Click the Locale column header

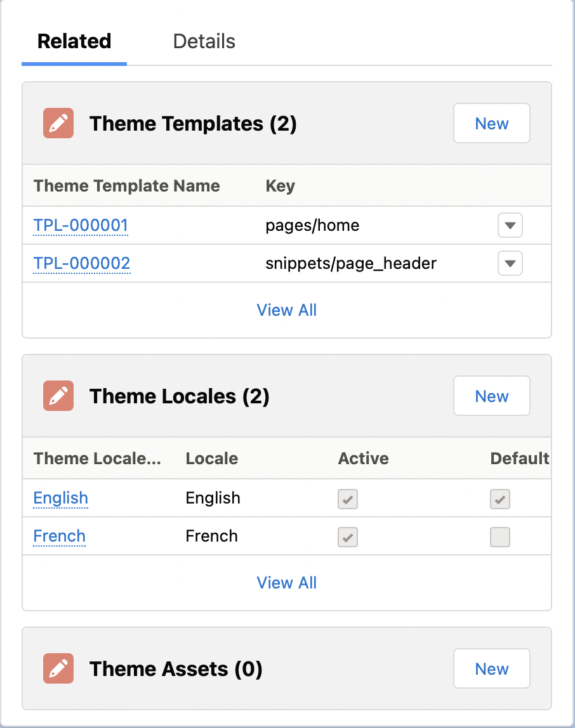212,458
